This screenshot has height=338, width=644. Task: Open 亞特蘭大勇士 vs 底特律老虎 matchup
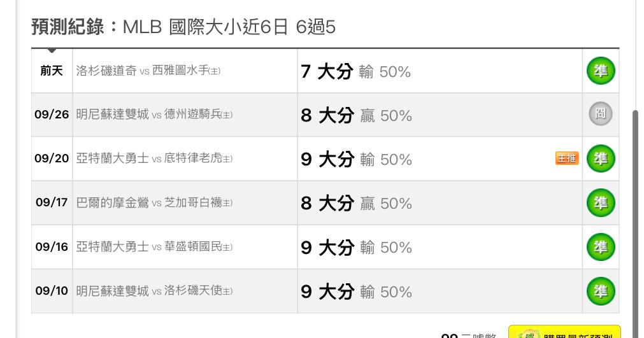[x=154, y=158]
